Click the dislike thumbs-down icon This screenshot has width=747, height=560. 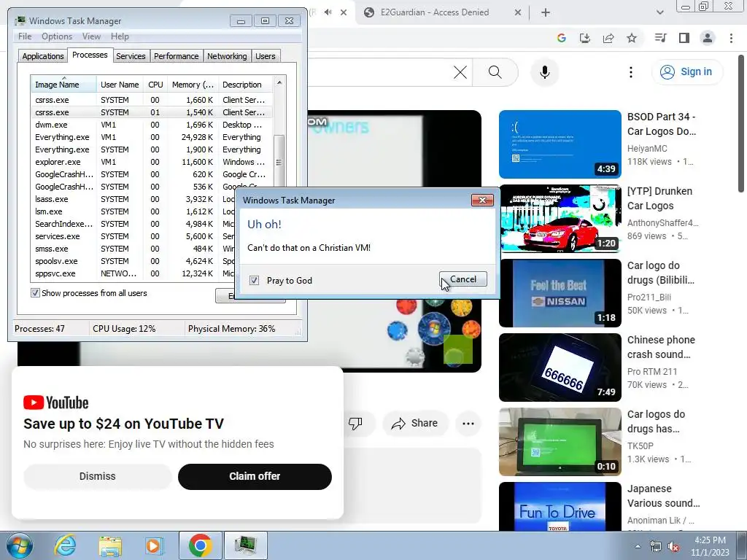pos(355,424)
